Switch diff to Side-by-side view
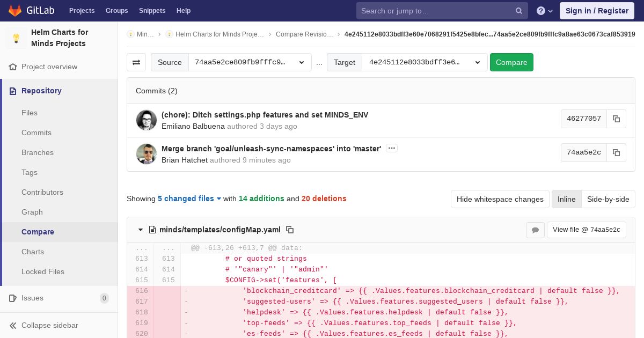644x338 pixels. click(x=608, y=199)
